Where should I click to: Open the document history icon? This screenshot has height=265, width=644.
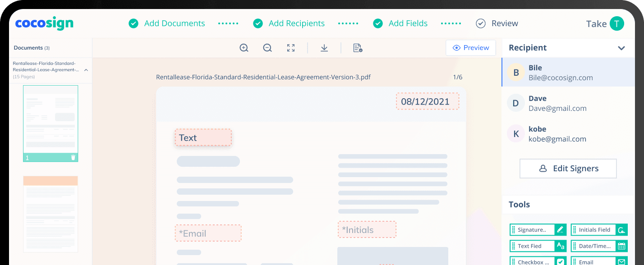357,47
